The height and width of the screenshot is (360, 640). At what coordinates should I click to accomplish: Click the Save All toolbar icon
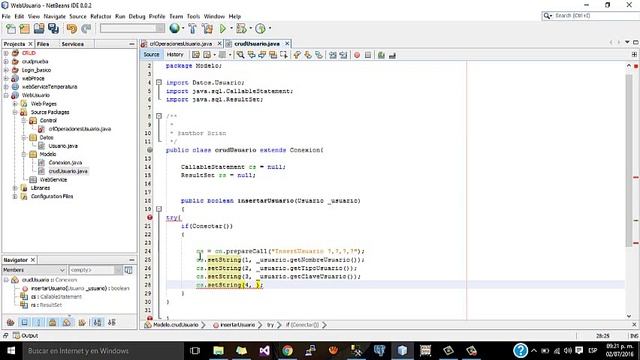(x=53, y=29)
